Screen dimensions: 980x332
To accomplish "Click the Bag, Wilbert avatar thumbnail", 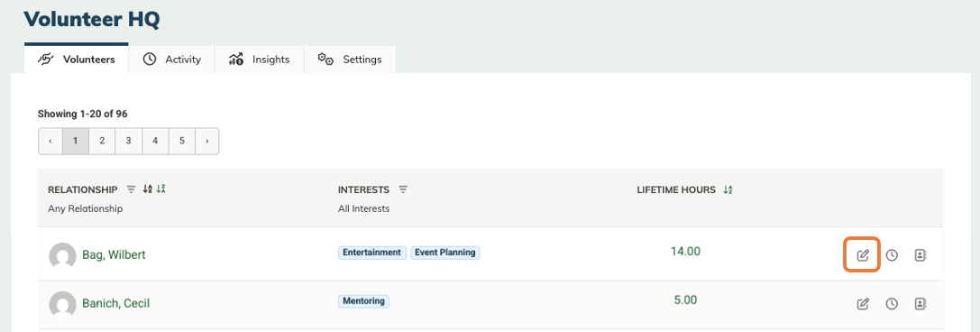I will point(62,255).
